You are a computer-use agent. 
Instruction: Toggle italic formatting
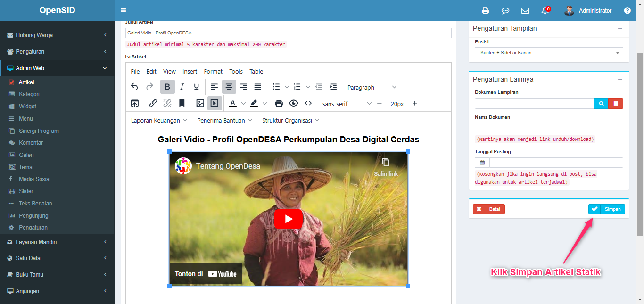(182, 87)
